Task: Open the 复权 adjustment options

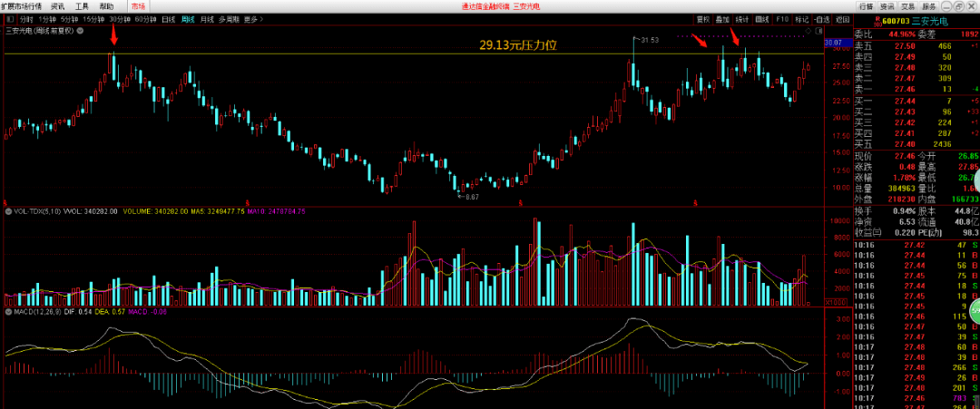Action: (703, 18)
